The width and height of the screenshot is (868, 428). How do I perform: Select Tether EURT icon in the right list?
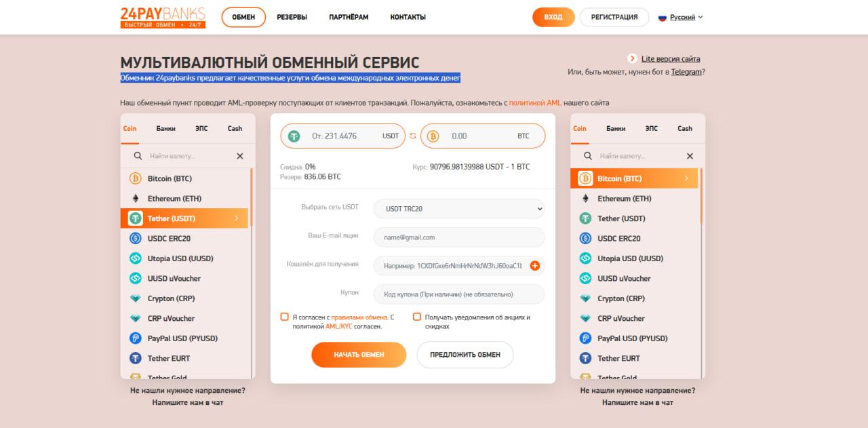585,358
